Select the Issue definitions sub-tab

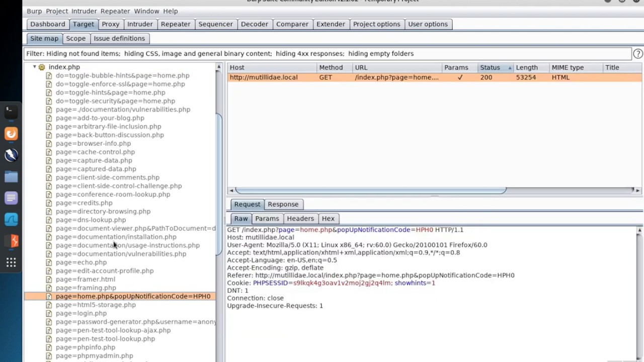coord(119,38)
